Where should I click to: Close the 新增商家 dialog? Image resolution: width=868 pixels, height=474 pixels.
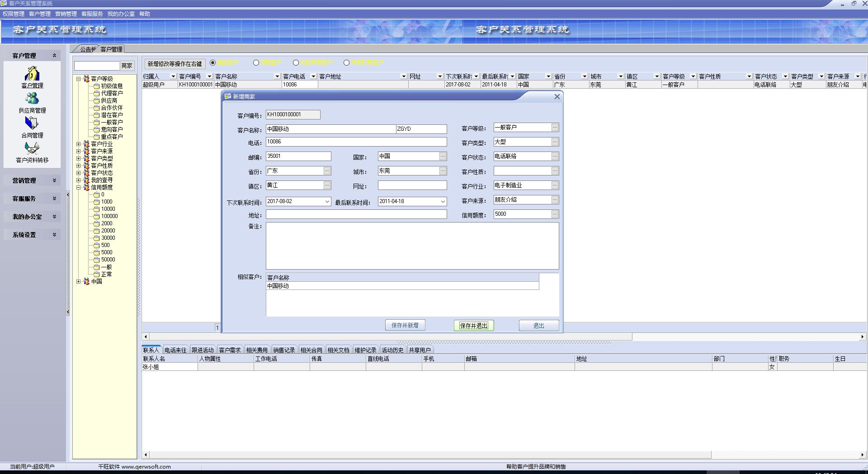pos(557,96)
